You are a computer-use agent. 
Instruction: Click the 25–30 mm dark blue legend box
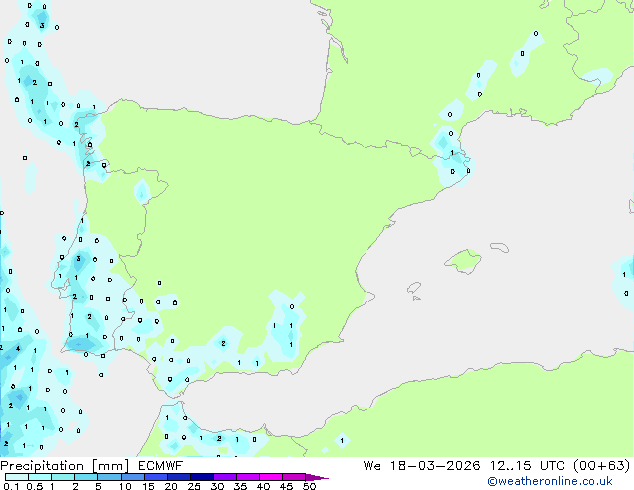(x=202, y=477)
